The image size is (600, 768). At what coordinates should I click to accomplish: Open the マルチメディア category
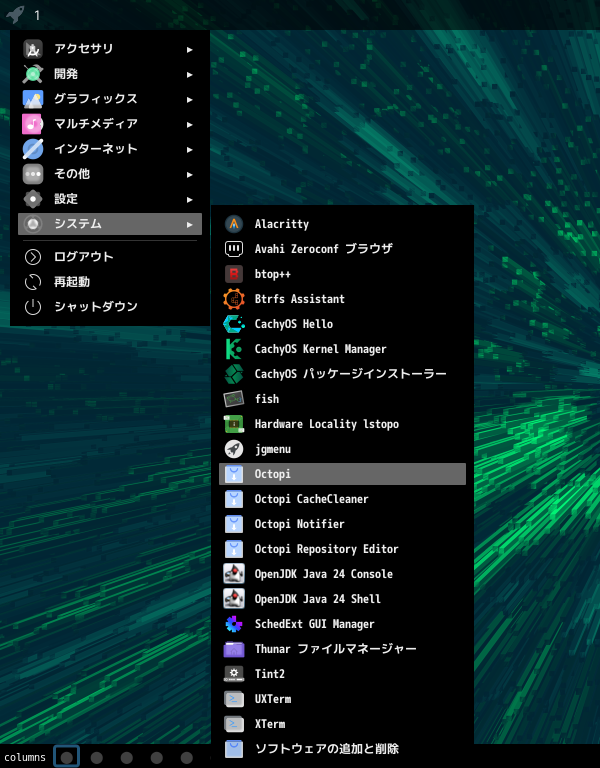click(110, 124)
